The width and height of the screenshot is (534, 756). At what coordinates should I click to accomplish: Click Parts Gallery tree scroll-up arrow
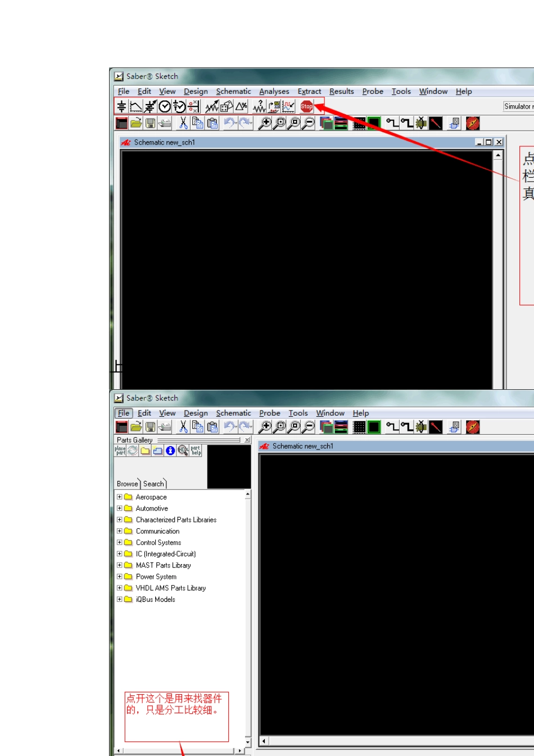[x=248, y=494]
